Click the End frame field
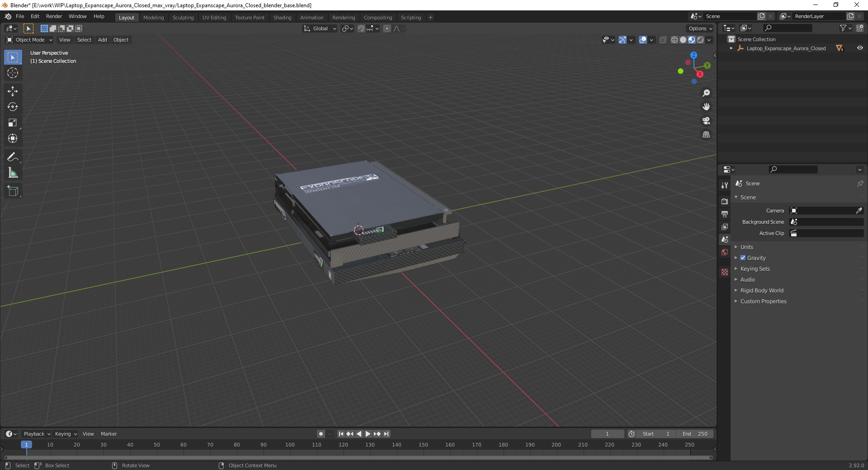The image size is (868, 470). (695, 434)
